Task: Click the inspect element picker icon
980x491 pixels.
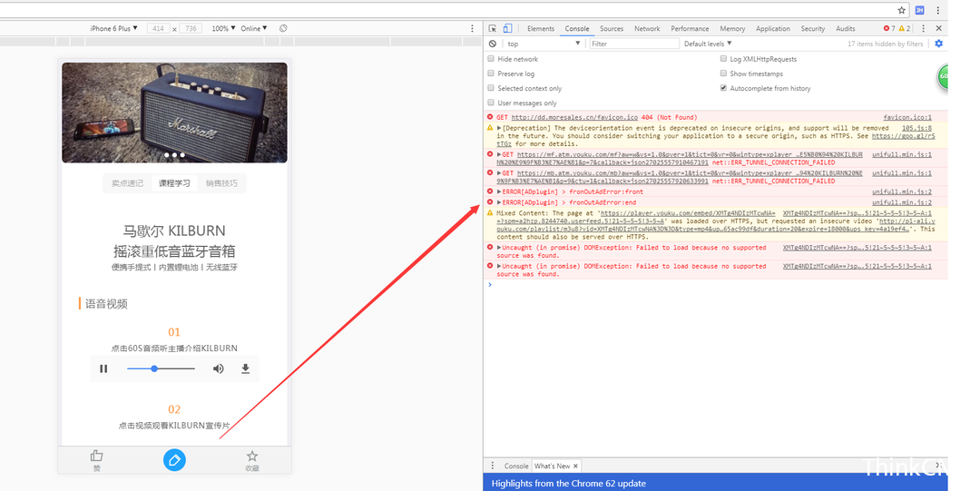Action: click(x=493, y=28)
